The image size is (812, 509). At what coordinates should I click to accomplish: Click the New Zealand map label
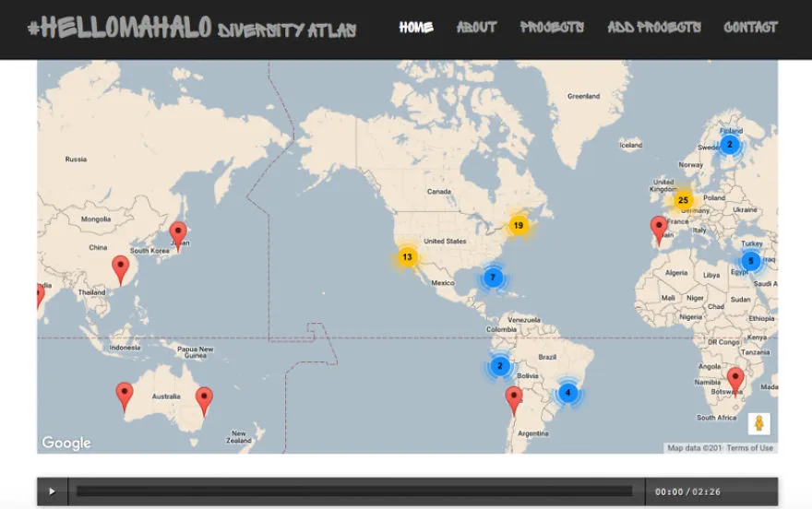(239, 437)
